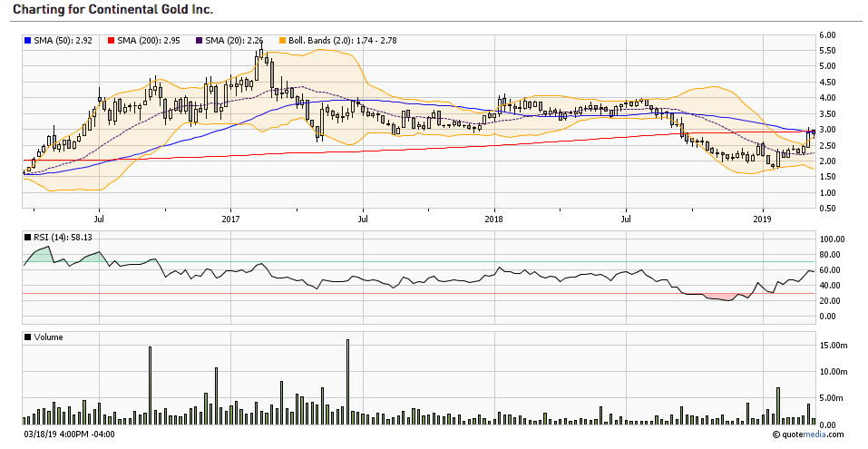
Task: Click the 2018 marker on the time axis
Action: pos(494,219)
